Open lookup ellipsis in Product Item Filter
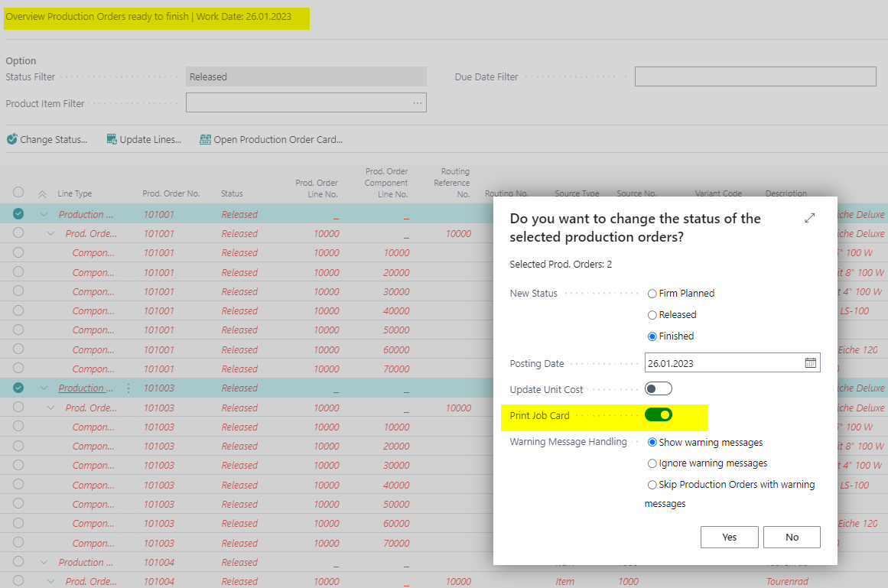Image resolution: width=888 pixels, height=588 pixels. [x=418, y=103]
